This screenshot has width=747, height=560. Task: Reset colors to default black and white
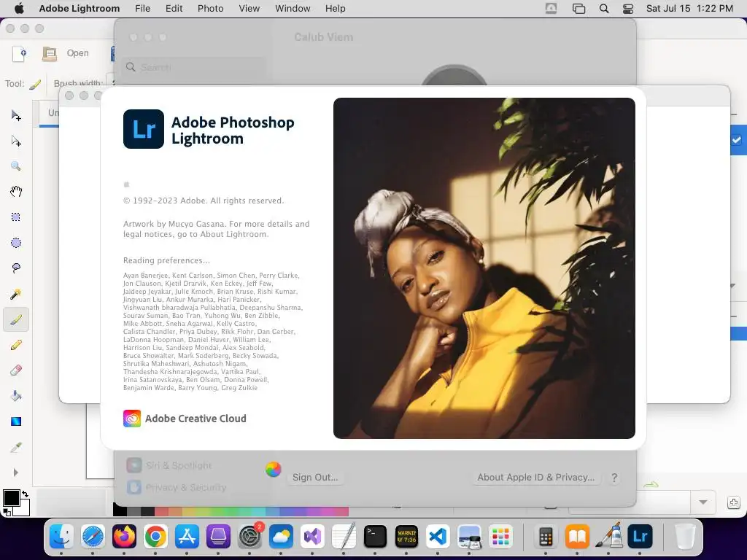(6, 513)
